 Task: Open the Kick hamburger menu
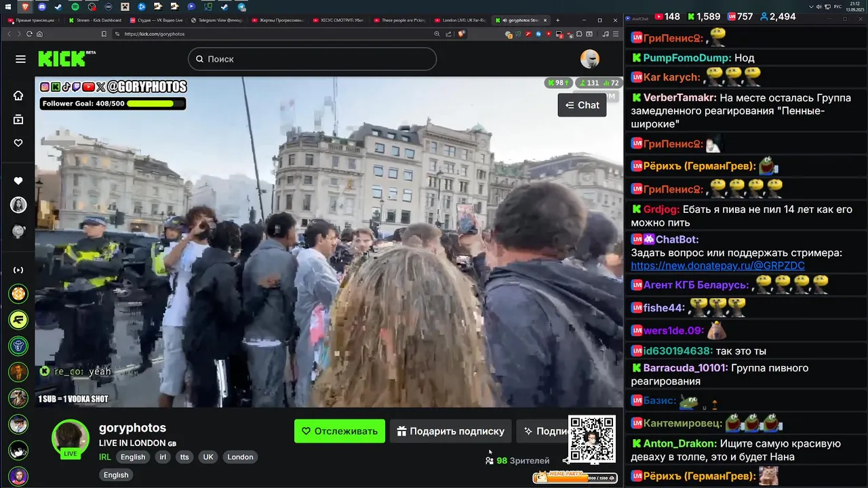pos(20,59)
